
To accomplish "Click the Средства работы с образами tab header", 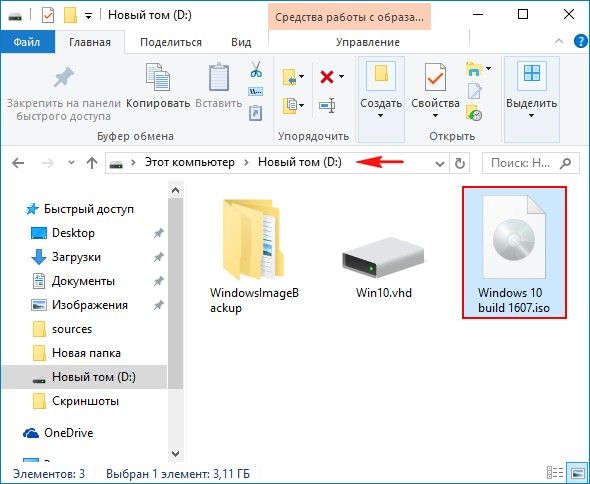I will (350, 17).
